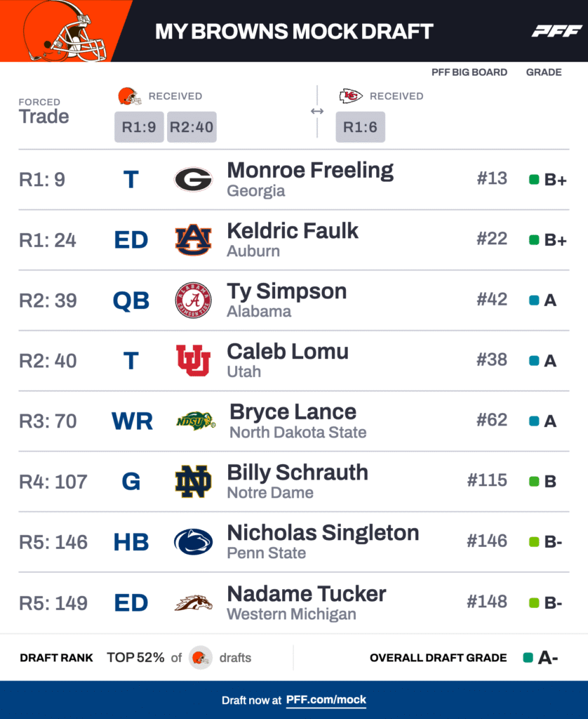Viewport: 588px width, 719px height.
Task: Click the green grade swatch beside Monroe Freeling
Action: tap(534, 180)
